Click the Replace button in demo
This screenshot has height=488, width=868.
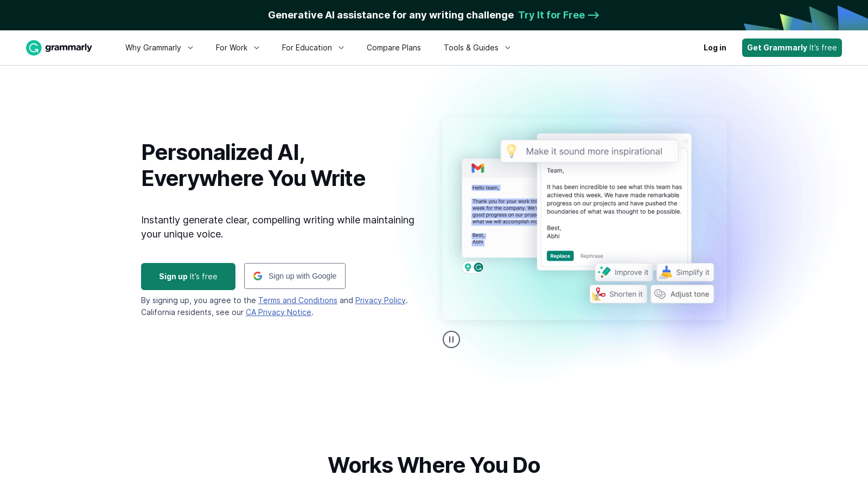(560, 256)
